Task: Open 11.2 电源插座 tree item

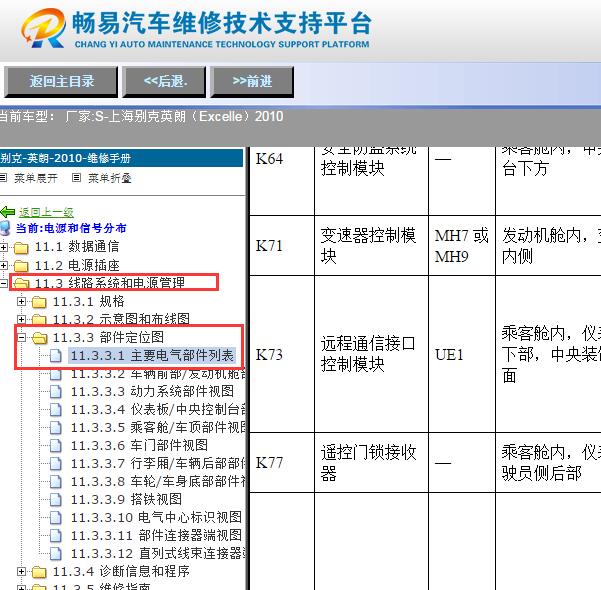Action: pos(77,265)
